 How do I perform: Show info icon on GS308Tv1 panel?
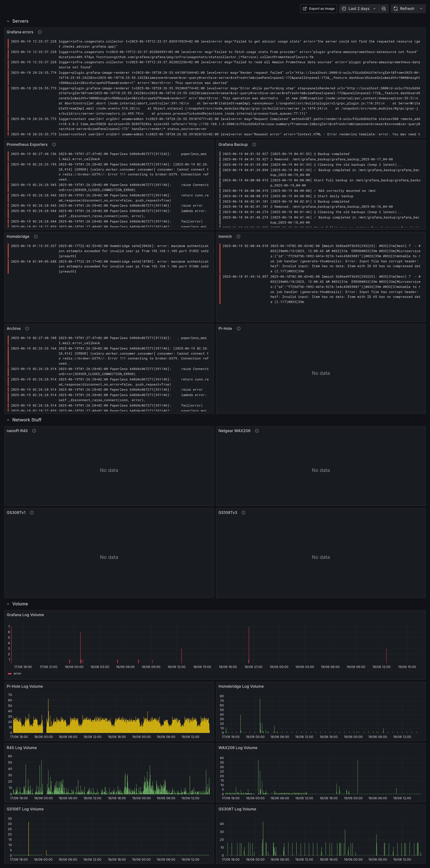32,512
